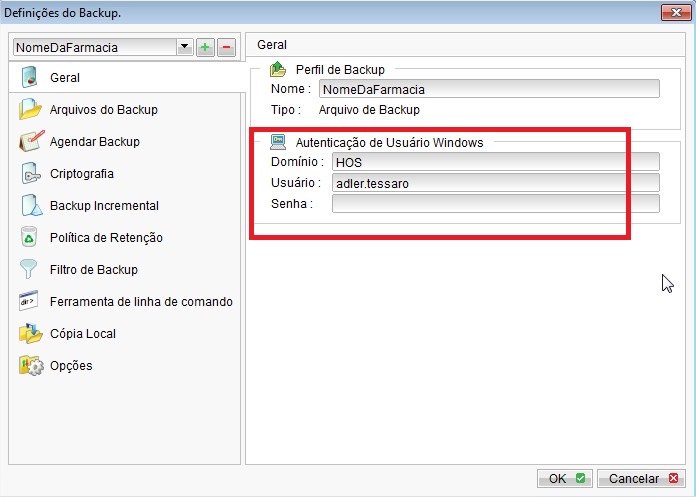
Task: Remove the backup profile with the red minus
Action: click(226, 47)
